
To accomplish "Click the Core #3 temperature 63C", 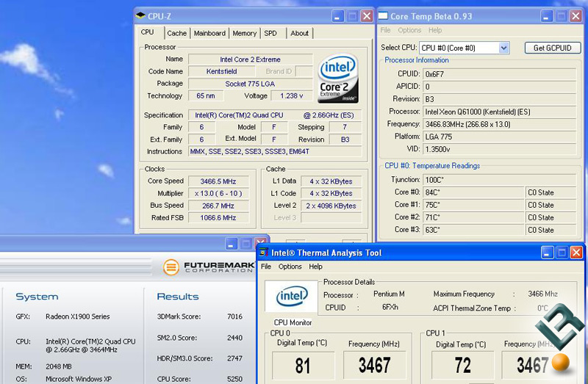I will [473, 230].
